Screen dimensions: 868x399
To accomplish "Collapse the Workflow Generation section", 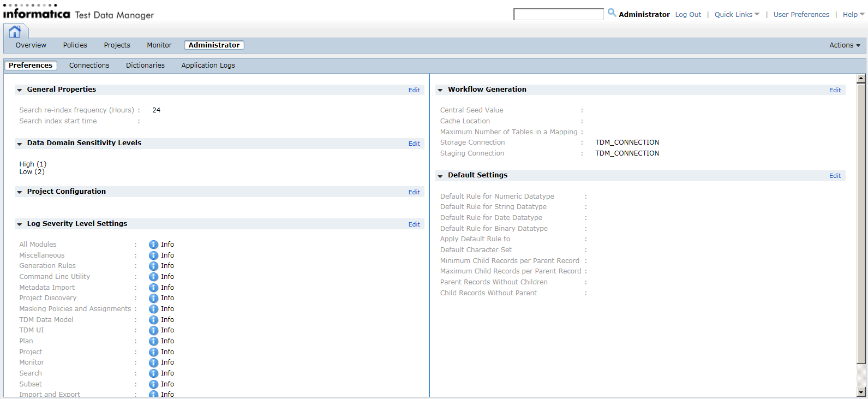I will [440, 90].
